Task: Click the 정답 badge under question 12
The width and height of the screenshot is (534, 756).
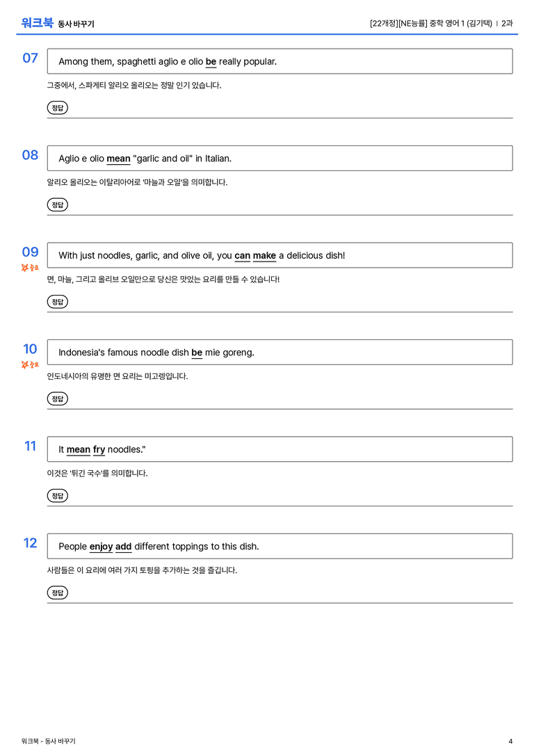Action: 57,593
